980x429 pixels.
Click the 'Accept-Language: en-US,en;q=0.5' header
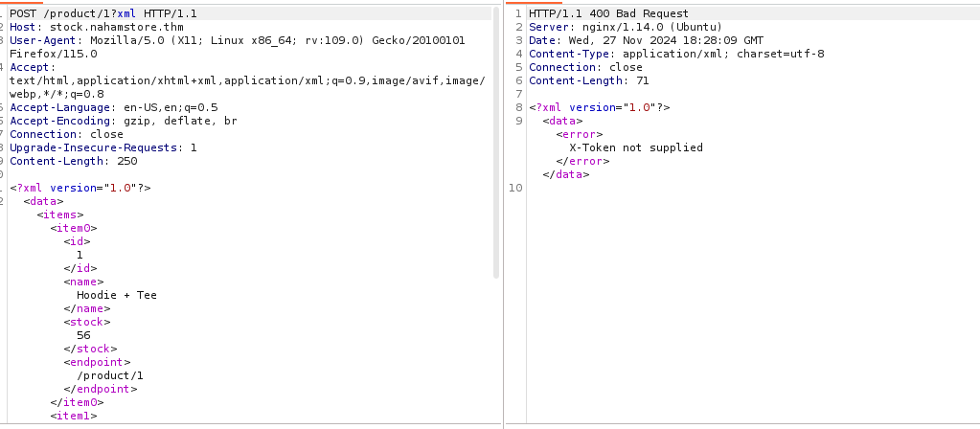(114, 107)
